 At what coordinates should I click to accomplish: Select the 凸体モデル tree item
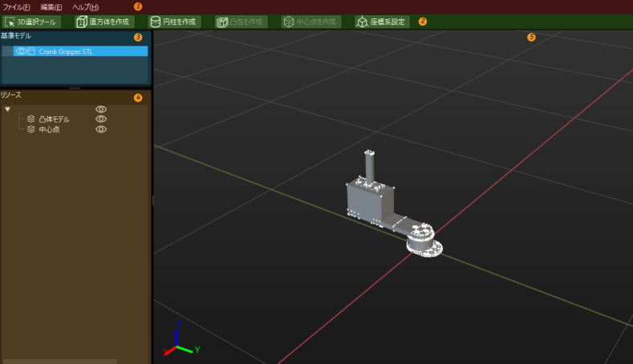55,119
